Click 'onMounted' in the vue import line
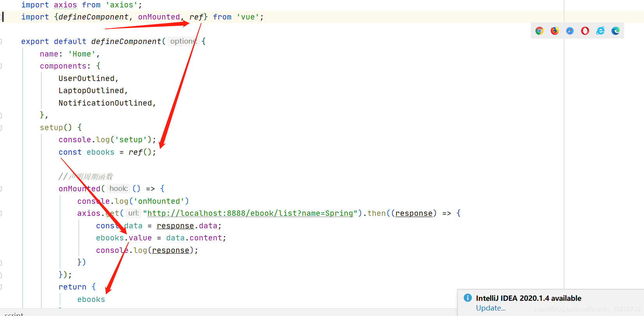Viewport: 644px width, 316px height. point(159,17)
